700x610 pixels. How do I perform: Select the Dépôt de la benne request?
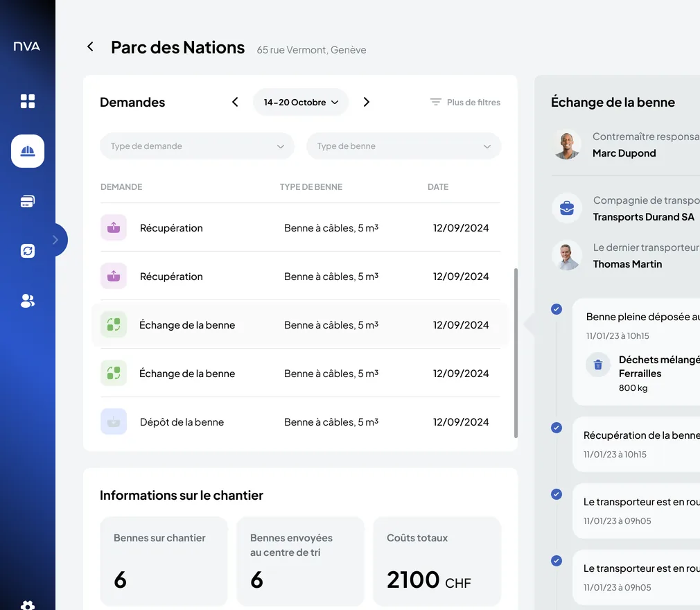(x=300, y=422)
